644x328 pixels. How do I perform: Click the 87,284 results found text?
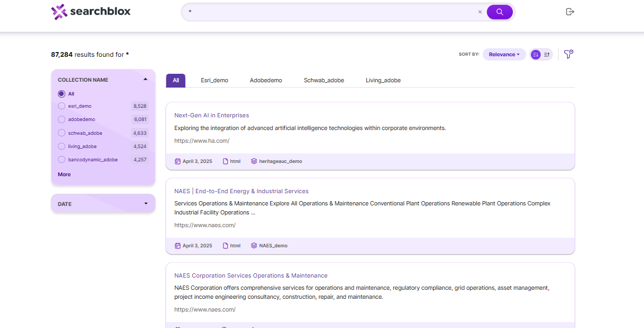(90, 54)
